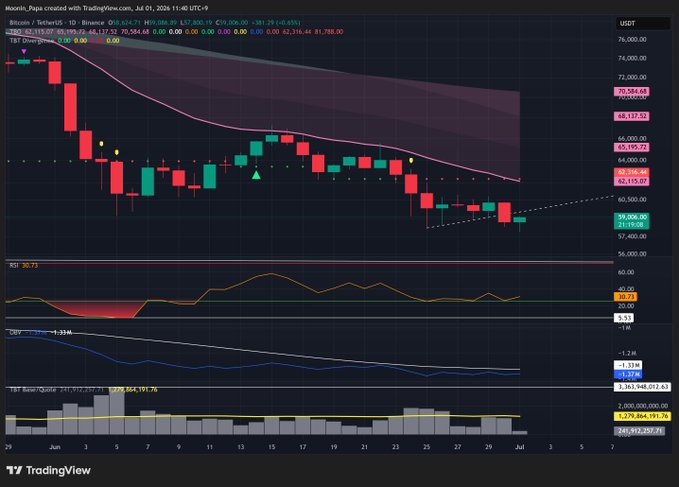Select the latest green candle at Jul 1
The height and width of the screenshot is (487, 679).
[x=520, y=220]
